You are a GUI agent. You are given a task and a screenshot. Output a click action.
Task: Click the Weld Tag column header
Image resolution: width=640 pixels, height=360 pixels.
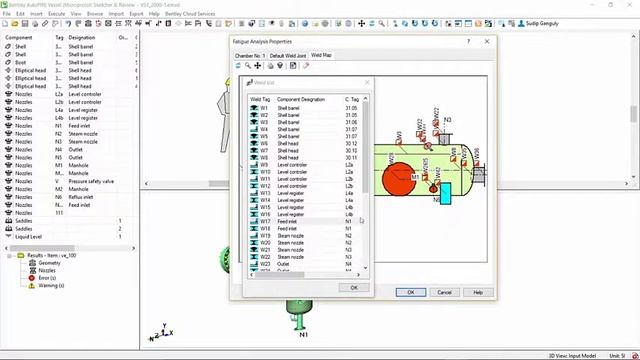[260, 99]
